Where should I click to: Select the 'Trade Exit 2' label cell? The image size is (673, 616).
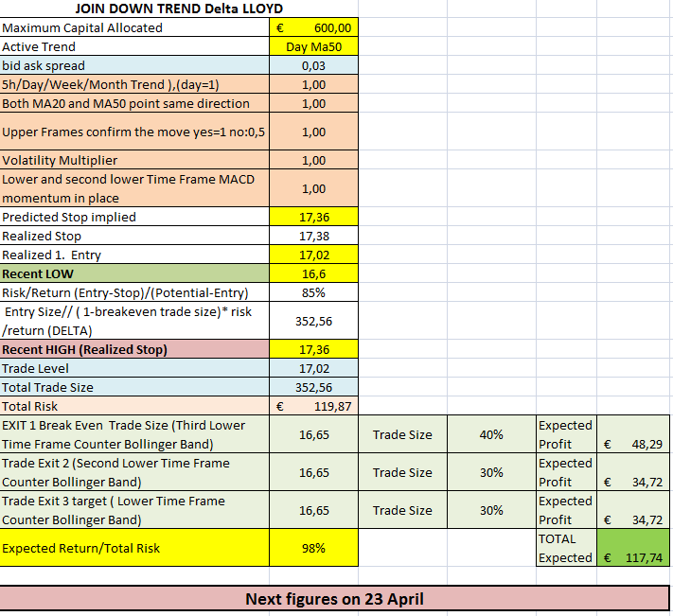(x=134, y=472)
